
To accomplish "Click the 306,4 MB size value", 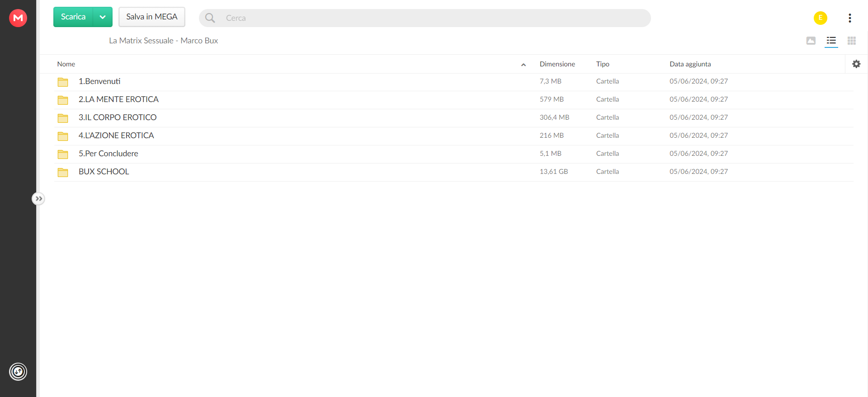I will (x=554, y=117).
